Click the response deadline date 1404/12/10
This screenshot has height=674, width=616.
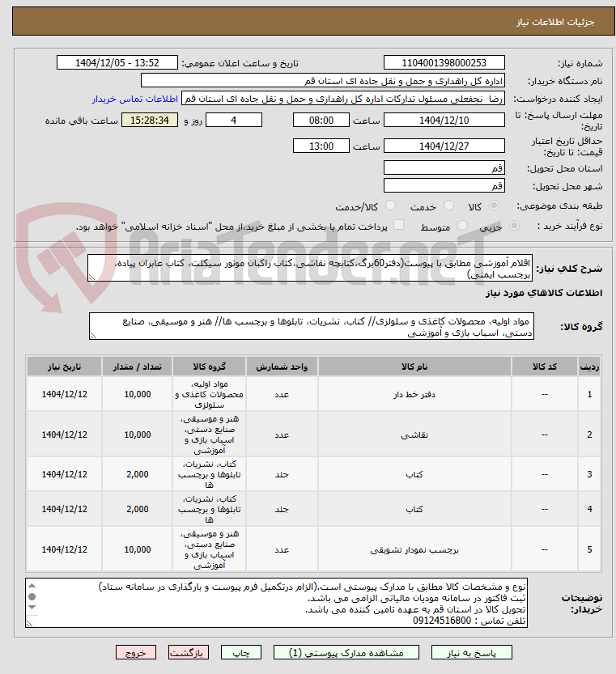(444, 120)
